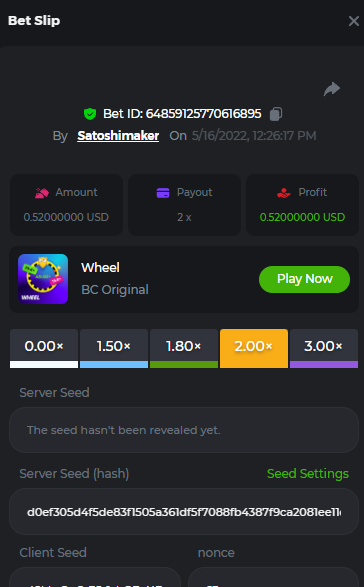Close the Bet Slip panel
This screenshot has height=587, width=364.
[x=354, y=21]
